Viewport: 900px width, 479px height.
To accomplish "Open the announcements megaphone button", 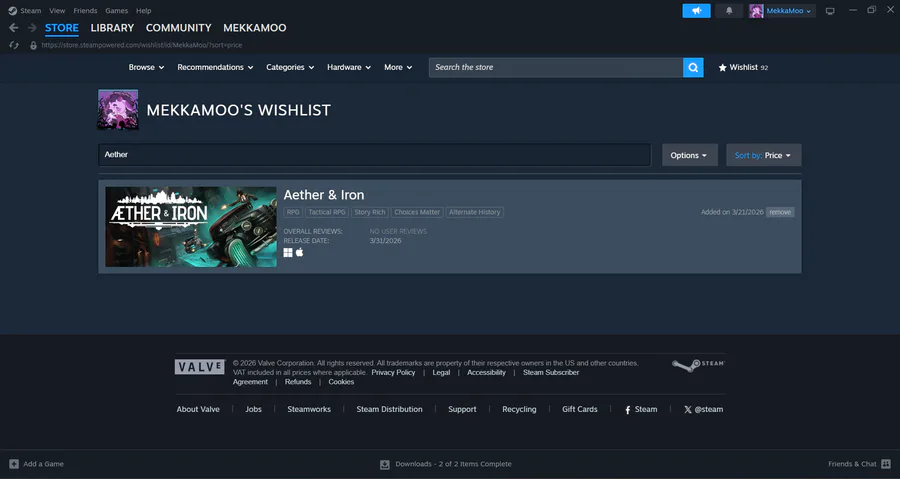I will click(696, 11).
